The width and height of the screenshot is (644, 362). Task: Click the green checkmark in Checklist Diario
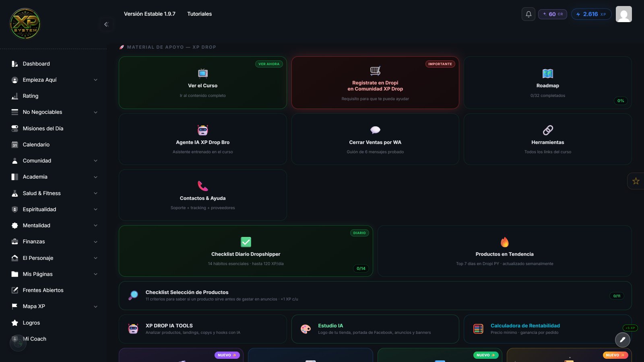point(246,242)
